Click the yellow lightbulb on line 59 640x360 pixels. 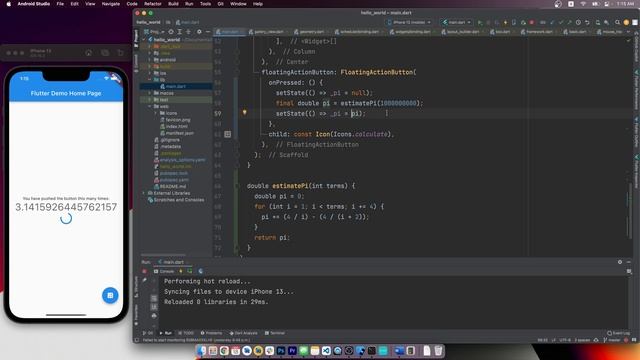244,113
